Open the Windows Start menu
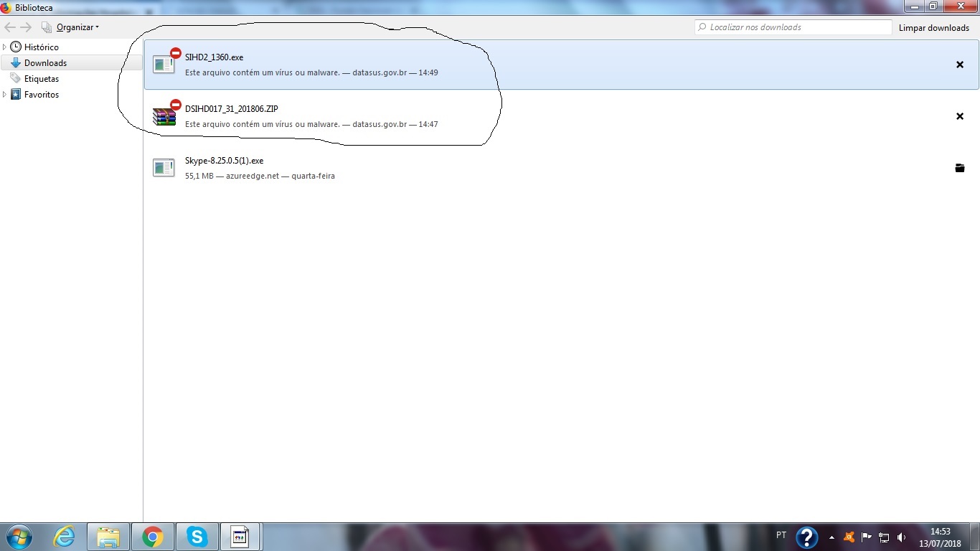980x551 pixels. (19, 537)
